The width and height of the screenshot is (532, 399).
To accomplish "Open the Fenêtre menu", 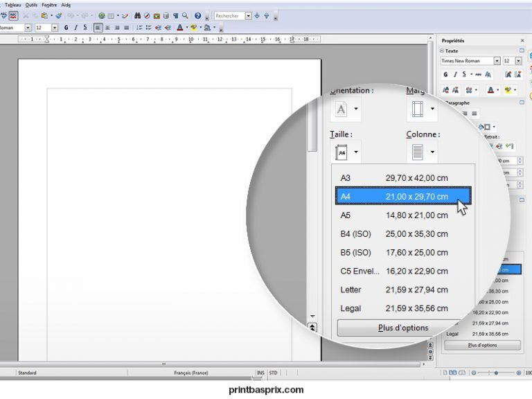I will 49,5.
